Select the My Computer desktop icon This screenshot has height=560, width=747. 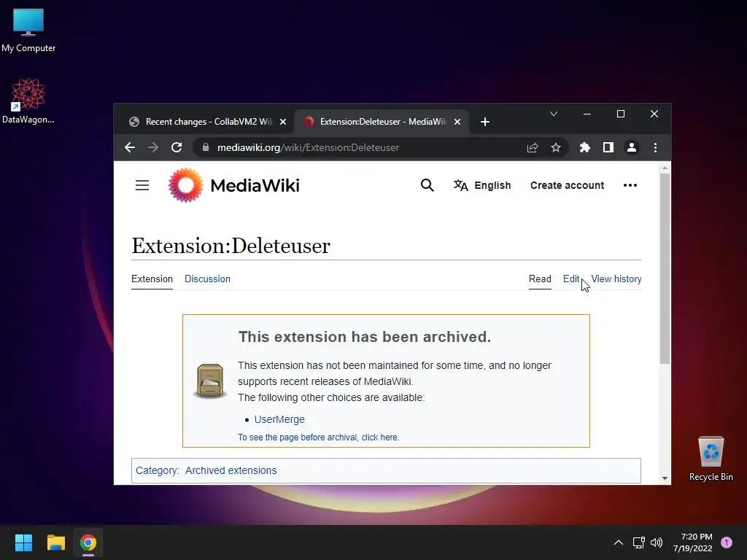28,31
